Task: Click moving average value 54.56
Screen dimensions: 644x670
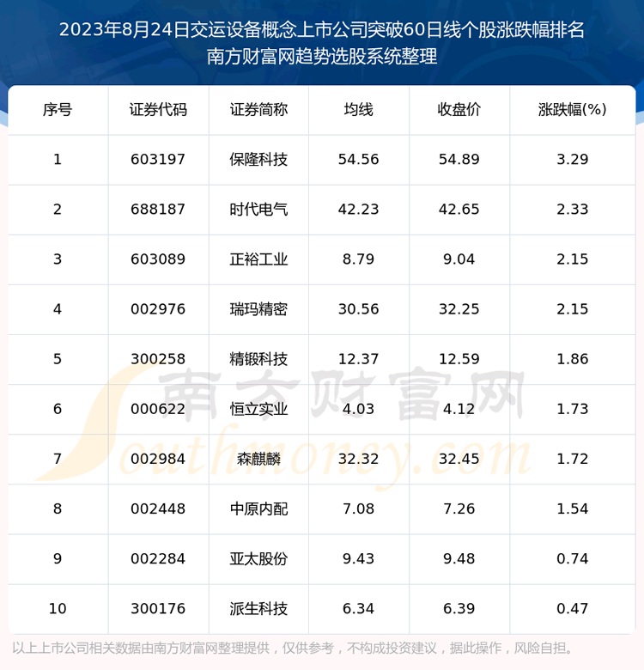Action: 358,160
